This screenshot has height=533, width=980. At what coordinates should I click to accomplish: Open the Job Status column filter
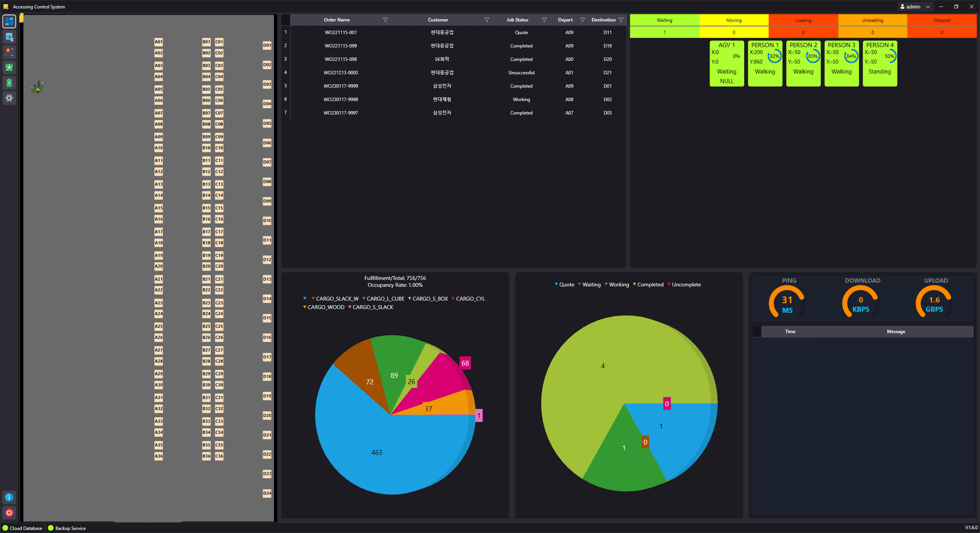coord(544,20)
